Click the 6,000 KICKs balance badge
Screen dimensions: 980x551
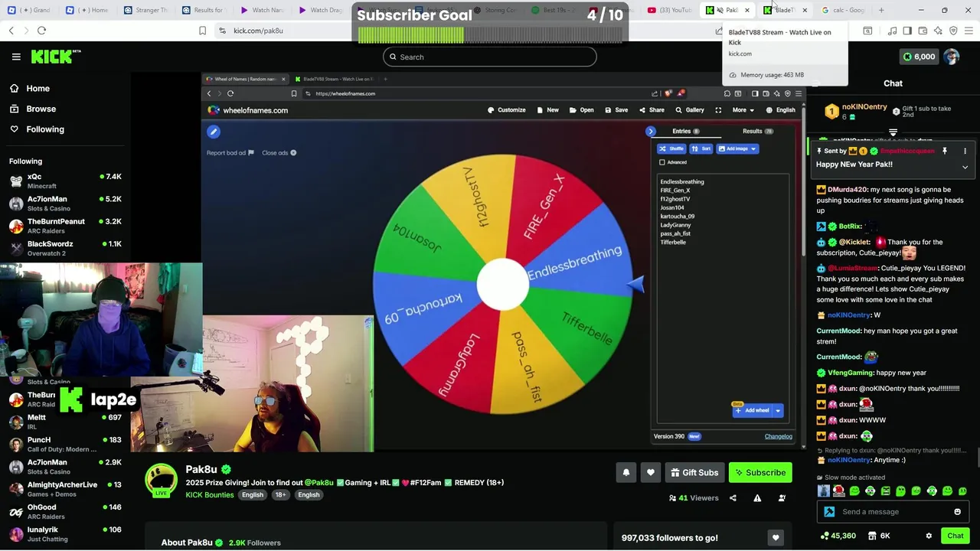[x=920, y=57]
